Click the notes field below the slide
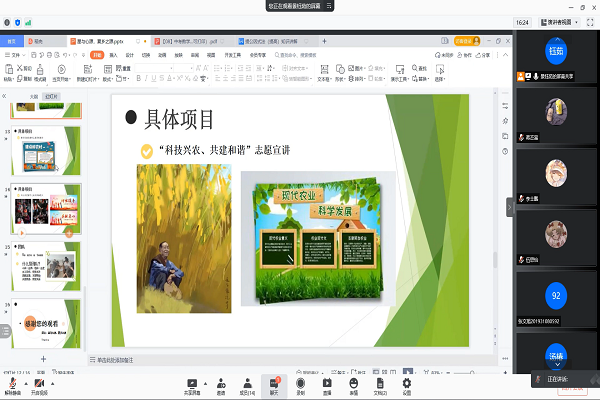Image resolution: width=600 pixels, height=400 pixels. point(291,360)
